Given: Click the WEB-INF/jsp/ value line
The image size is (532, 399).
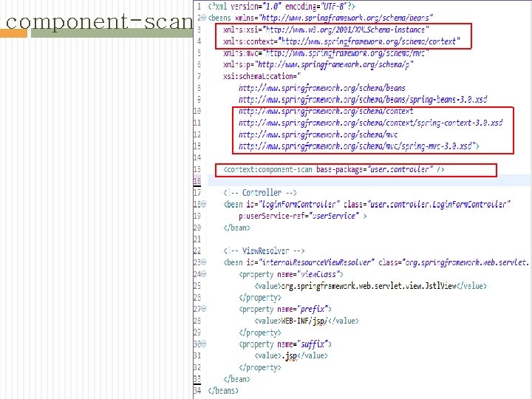Looking at the screenshot, I should click(307, 321).
